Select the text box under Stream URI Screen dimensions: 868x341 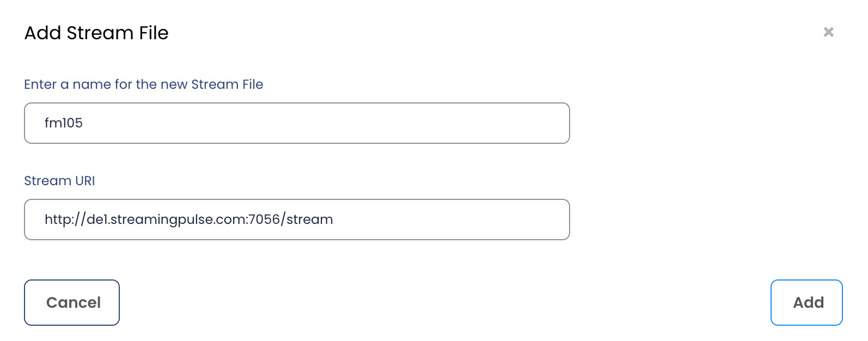[x=297, y=220]
